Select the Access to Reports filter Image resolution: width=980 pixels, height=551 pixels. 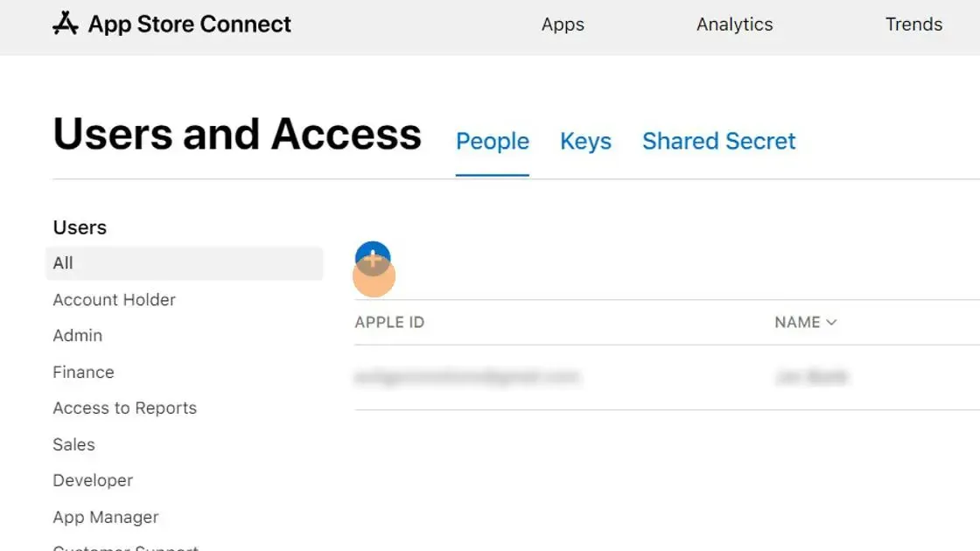tap(124, 408)
